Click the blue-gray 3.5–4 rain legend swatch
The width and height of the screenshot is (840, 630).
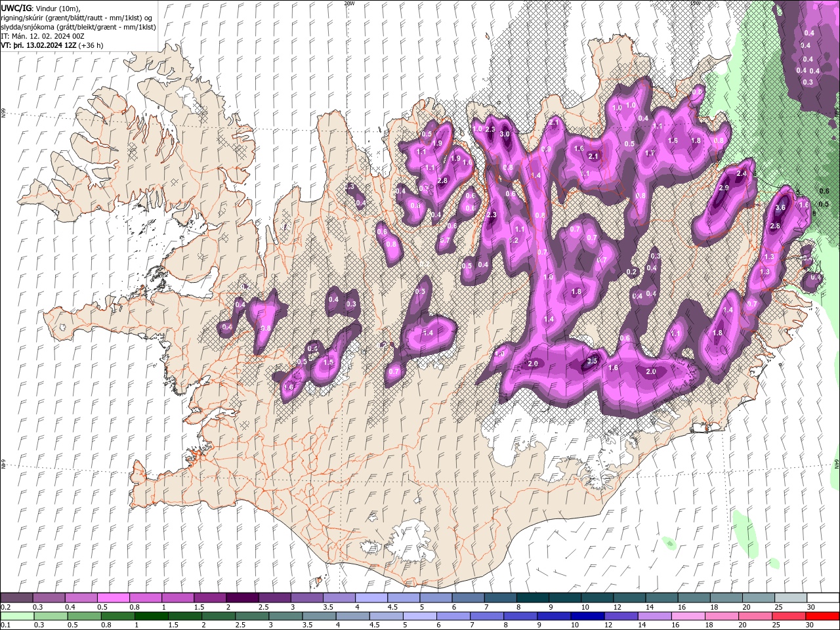(319, 616)
